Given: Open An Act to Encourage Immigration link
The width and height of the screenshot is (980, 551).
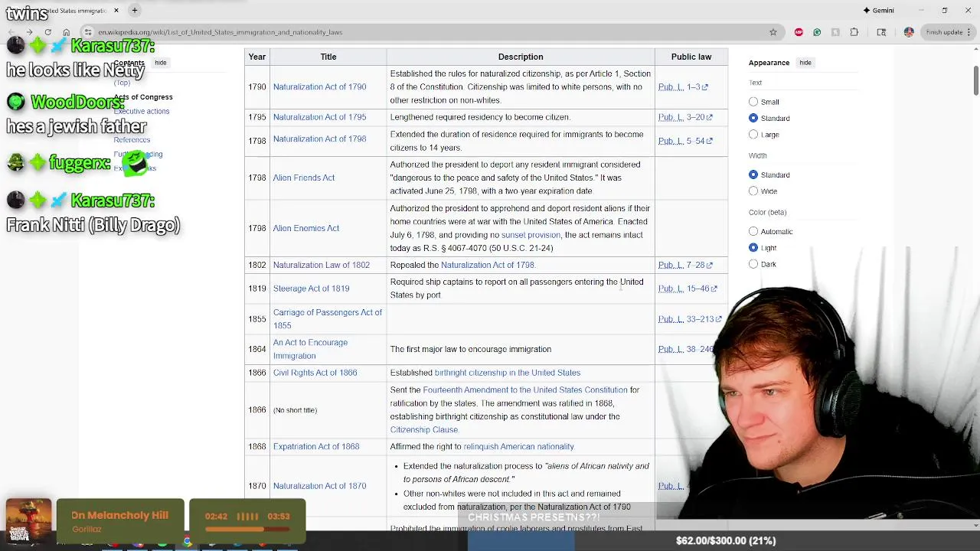Looking at the screenshot, I should click(x=310, y=349).
